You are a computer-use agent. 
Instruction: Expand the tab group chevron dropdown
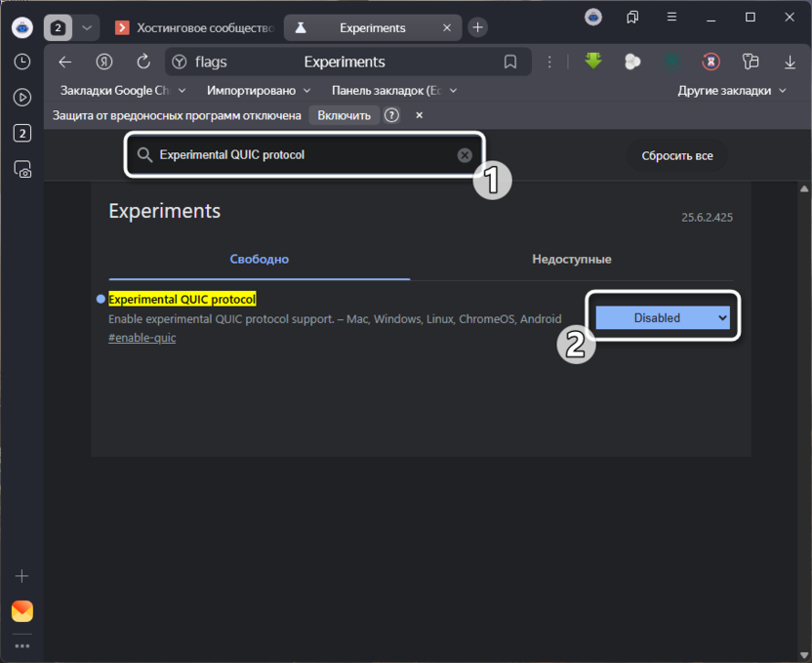(x=87, y=27)
